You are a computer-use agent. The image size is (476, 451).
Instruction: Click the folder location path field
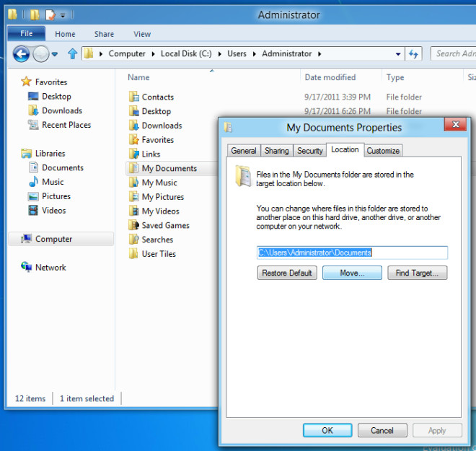coord(352,253)
